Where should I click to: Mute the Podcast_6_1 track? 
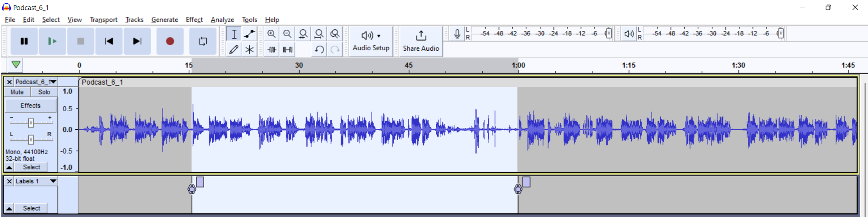pos(17,92)
